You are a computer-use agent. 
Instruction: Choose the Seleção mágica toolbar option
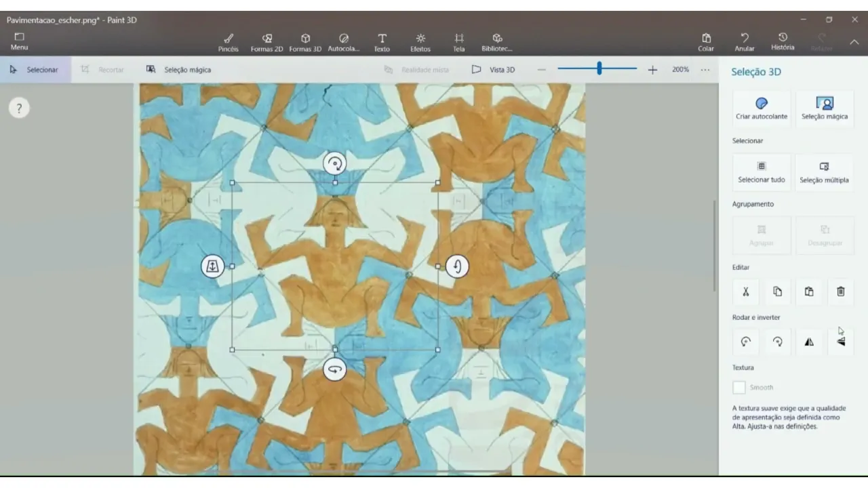coord(179,69)
